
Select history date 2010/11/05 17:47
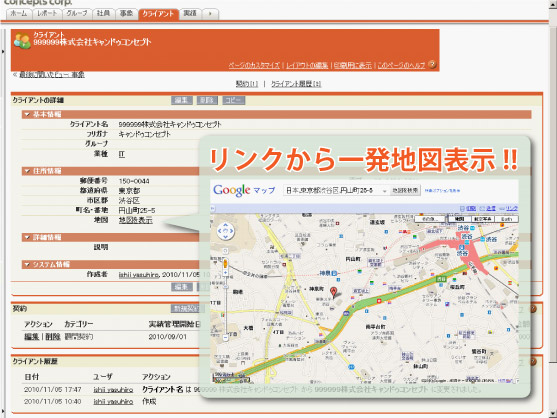click(53, 390)
